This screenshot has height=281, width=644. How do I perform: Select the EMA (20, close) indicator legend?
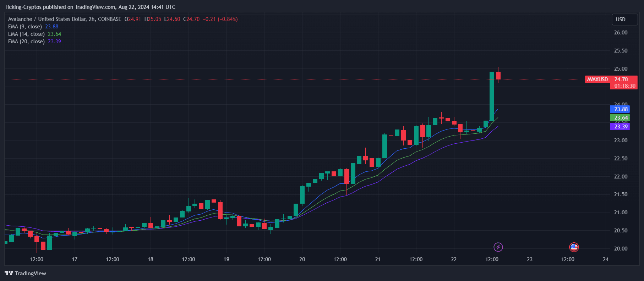coord(26,42)
